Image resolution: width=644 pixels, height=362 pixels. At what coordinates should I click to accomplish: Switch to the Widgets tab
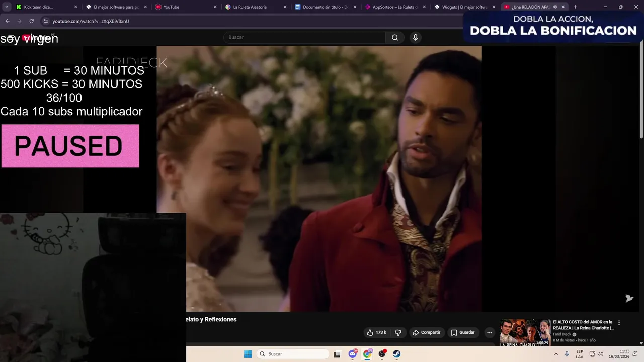pos(464,7)
